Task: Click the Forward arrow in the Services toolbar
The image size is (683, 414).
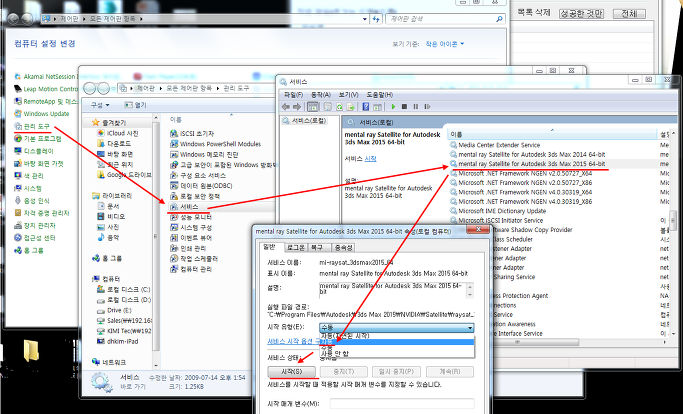Action: (x=297, y=107)
